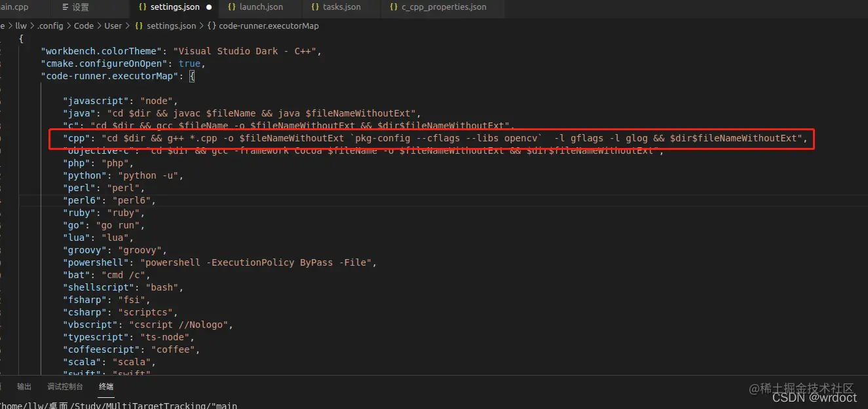Select the User breadcrumb segment

(x=113, y=26)
